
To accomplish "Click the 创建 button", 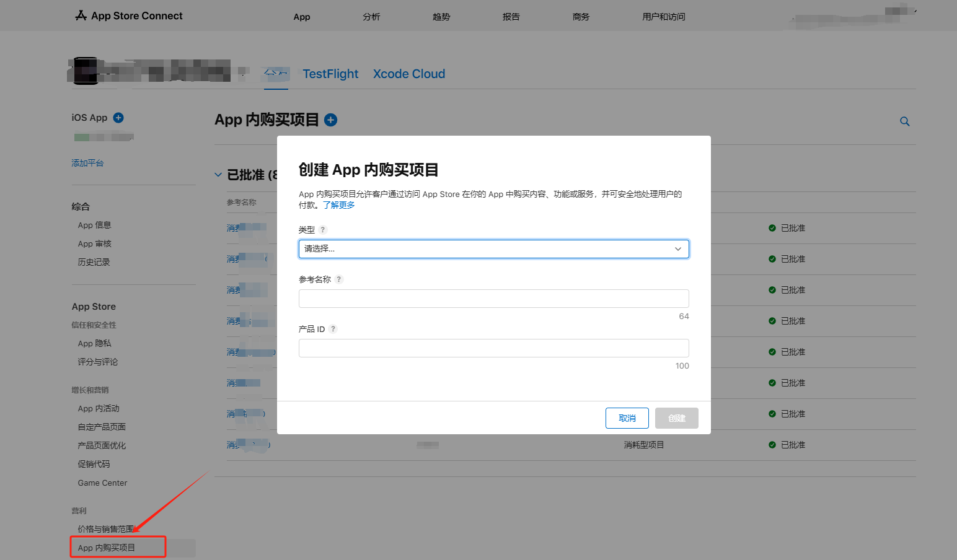I will pyautogui.click(x=677, y=418).
